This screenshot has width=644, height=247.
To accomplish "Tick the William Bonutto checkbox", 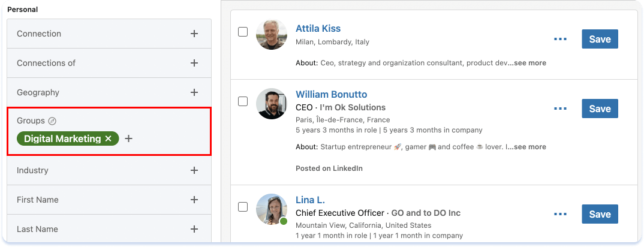I will (x=243, y=101).
